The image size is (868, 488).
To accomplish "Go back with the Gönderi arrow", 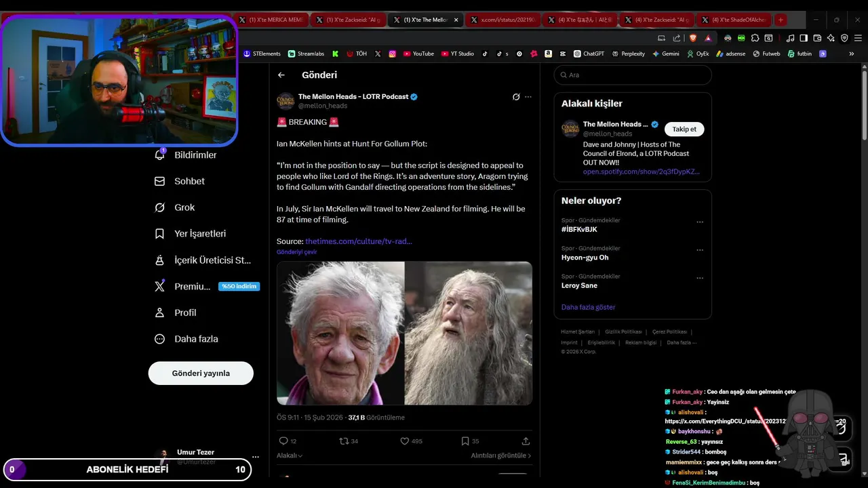I will pos(281,75).
